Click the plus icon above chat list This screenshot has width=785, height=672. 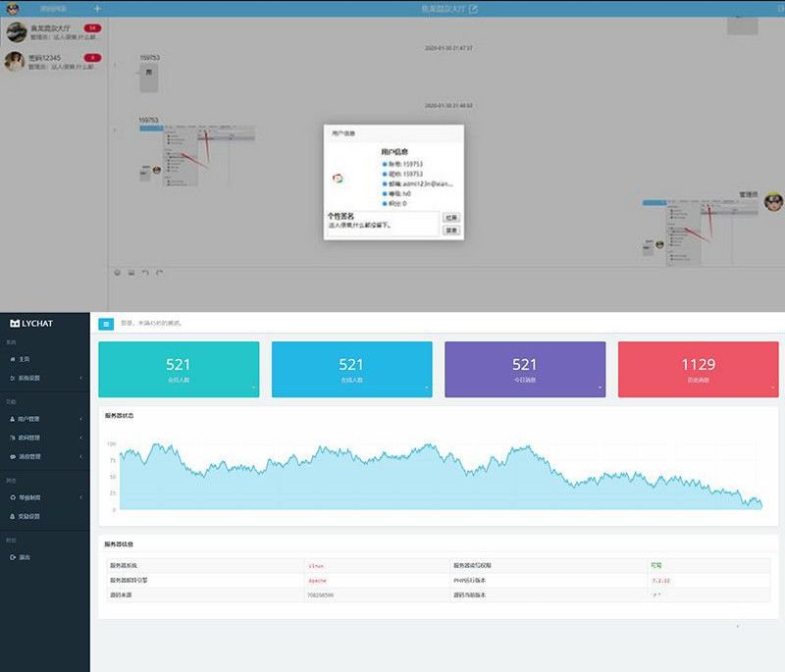(96, 9)
